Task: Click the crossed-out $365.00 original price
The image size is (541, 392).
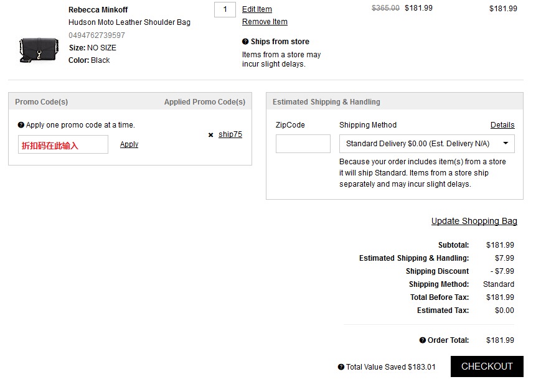Action: point(385,8)
